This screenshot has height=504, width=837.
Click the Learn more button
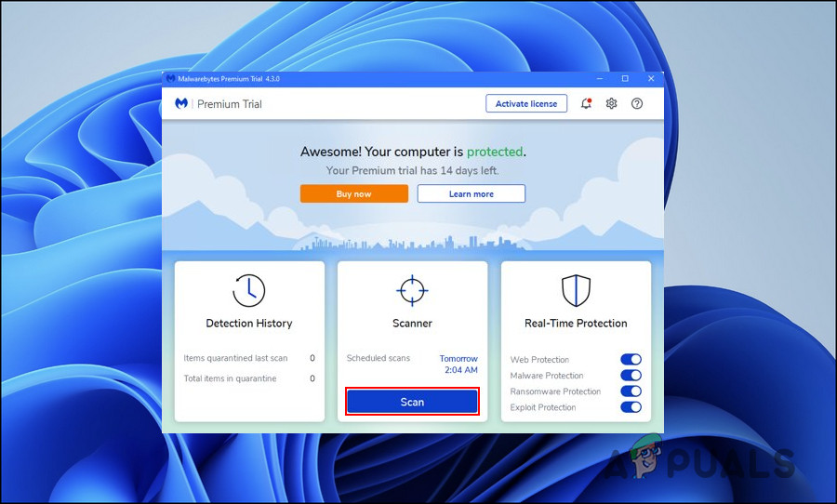point(472,193)
